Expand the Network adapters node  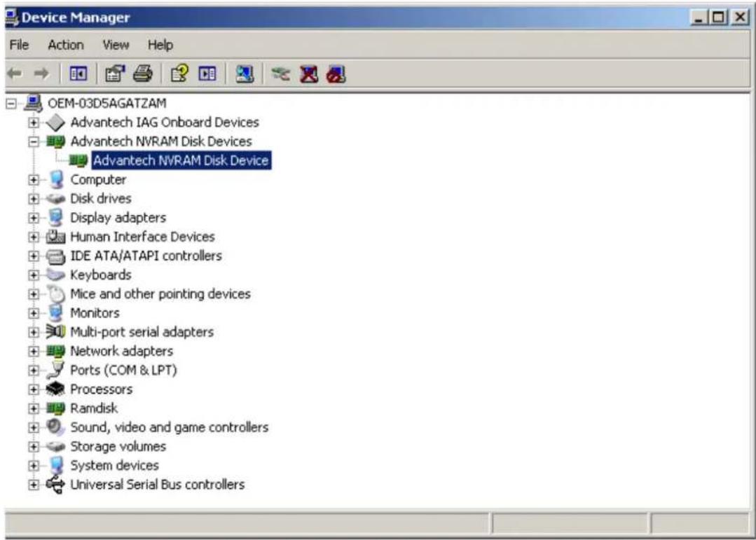(x=33, y=351)
